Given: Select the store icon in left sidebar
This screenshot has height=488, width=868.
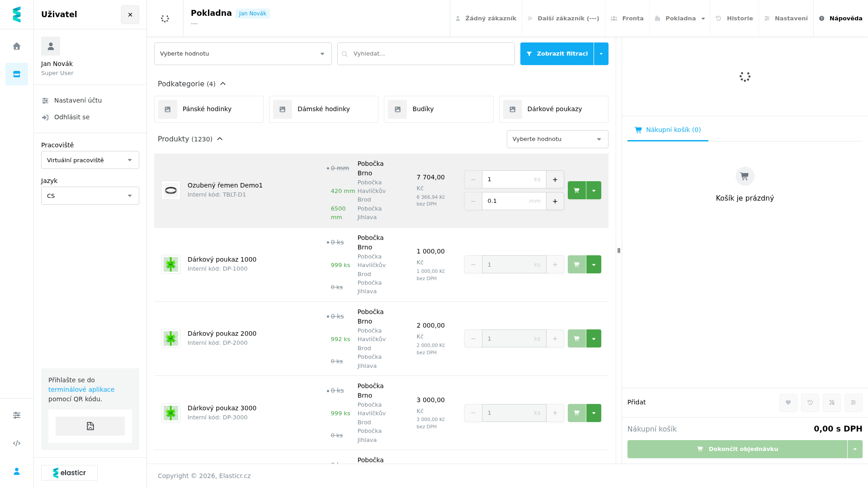Looking at the screenshot, I should [17, 74].
